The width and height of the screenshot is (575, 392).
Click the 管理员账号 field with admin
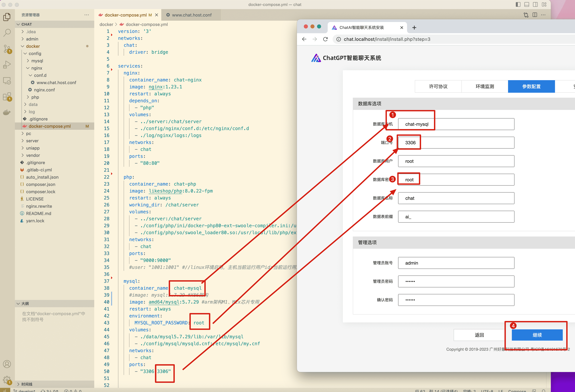click(x=456, y=263)
